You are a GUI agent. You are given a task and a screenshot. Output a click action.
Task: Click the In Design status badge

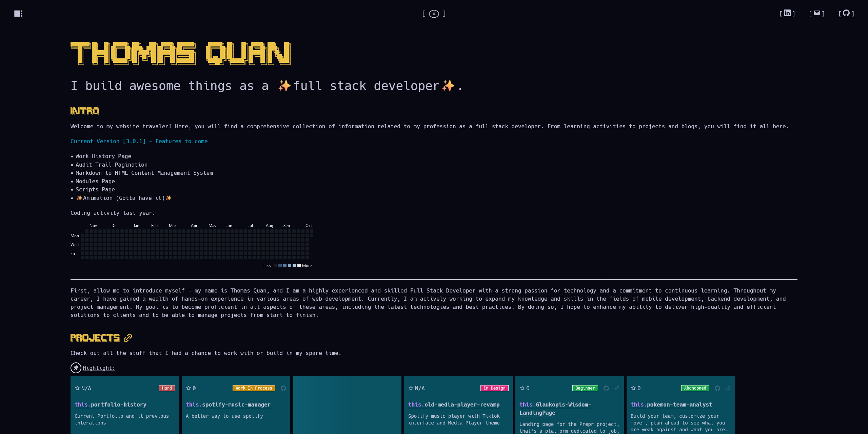[494, 388]
